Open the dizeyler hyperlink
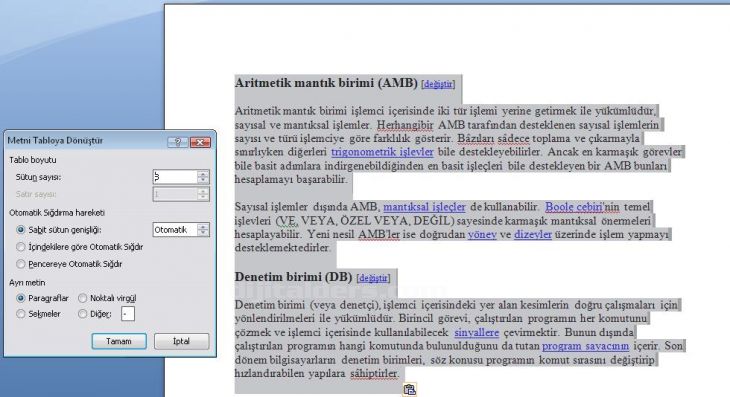730x397 pixels. (533, 234)
